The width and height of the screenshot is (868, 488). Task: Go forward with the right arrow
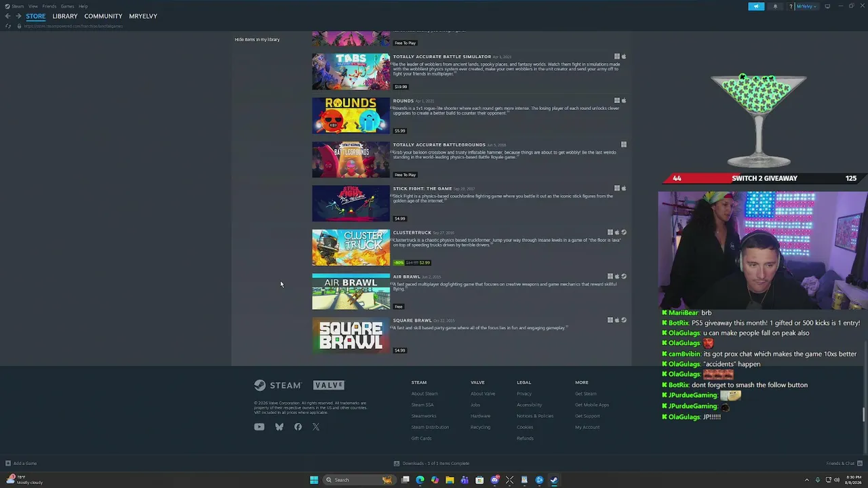tap(18, 16)
